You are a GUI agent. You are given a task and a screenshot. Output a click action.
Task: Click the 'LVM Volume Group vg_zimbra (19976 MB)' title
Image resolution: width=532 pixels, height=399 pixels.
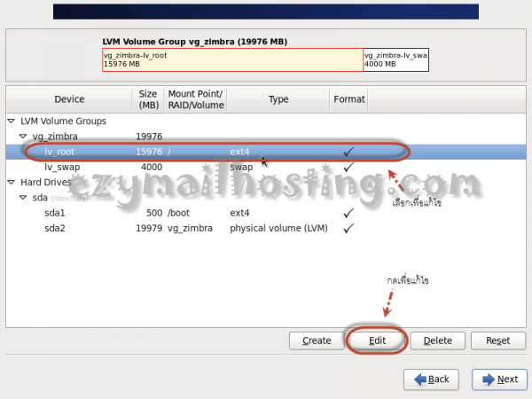[195, 42]
